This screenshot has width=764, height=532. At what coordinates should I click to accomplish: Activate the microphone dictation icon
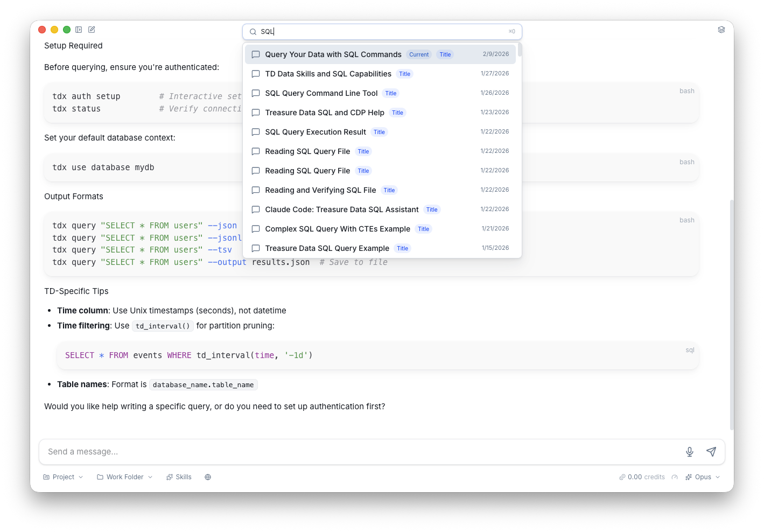tap(690, 452)
